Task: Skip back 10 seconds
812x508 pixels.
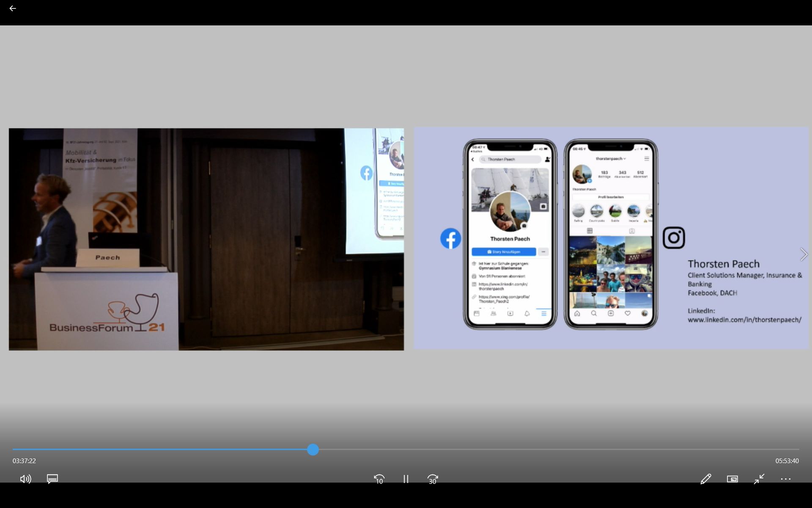Action: (x=379, y=479)
